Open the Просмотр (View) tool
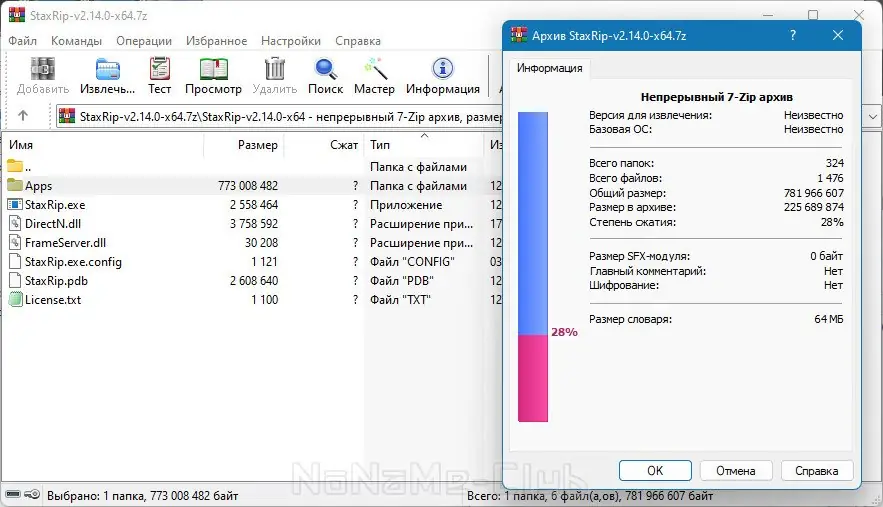This screenshot has height=507, width=883. 213,69
